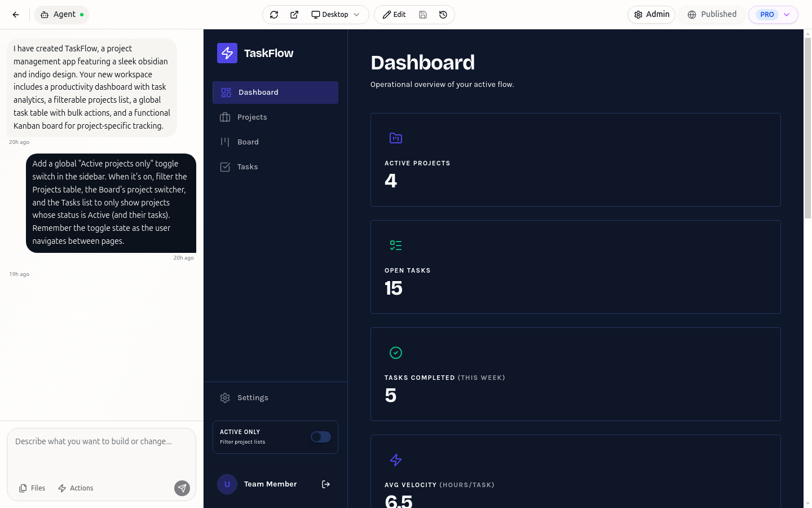
Task: Click the Active Projects value 4
Action: pyautogui.click(x=391, y=181)
